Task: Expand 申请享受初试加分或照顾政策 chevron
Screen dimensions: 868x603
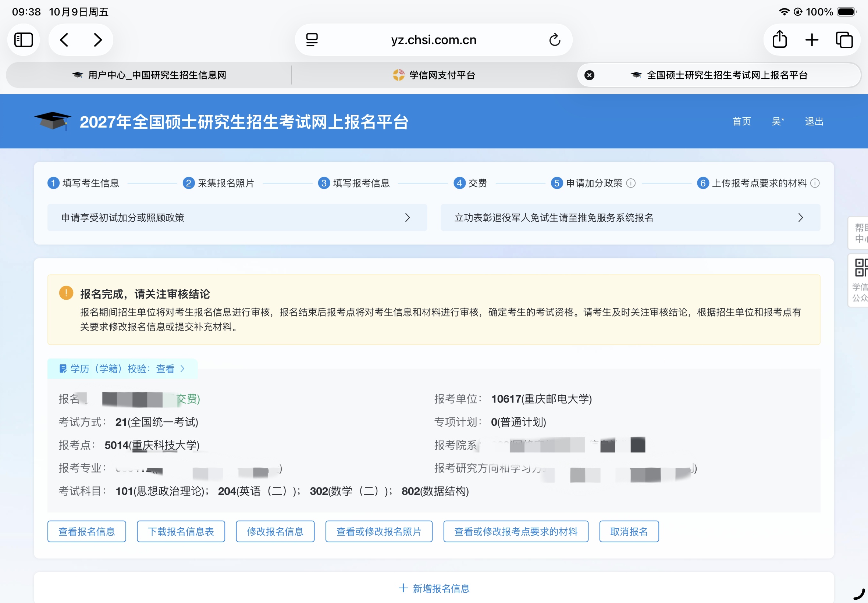Action: point(408,218)
